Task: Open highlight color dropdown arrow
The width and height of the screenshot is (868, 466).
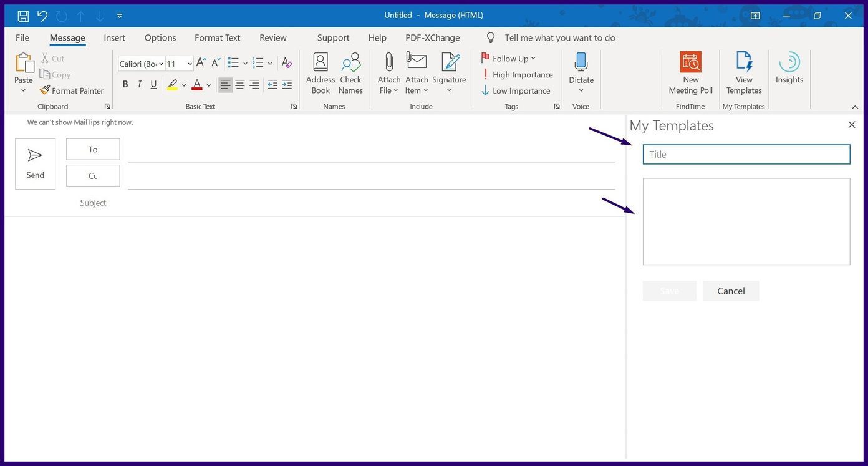Action: (184, 85)
